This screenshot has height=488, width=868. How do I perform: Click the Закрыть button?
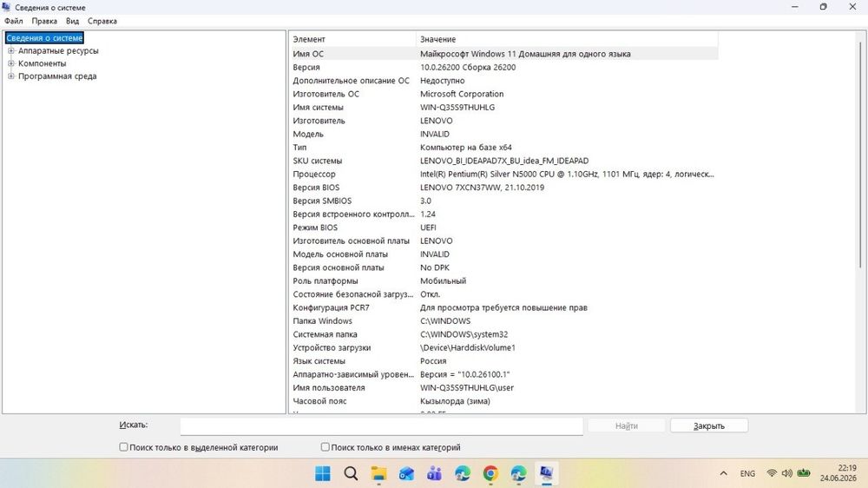[x=709, y=426]
